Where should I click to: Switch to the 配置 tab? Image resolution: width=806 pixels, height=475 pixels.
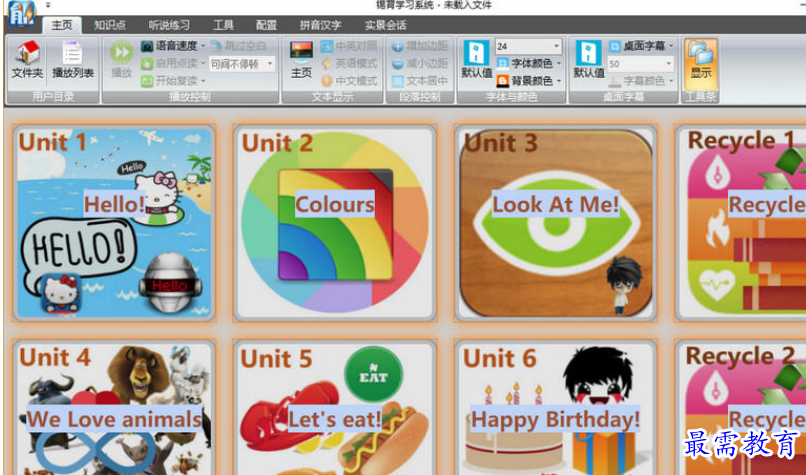(266, 25)
